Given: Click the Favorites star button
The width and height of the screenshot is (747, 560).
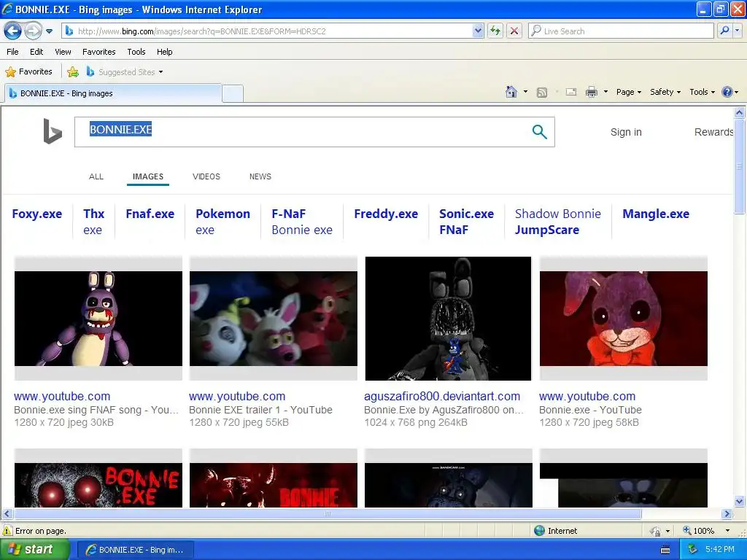Looking at the screenshot, I should coord(28,72).
